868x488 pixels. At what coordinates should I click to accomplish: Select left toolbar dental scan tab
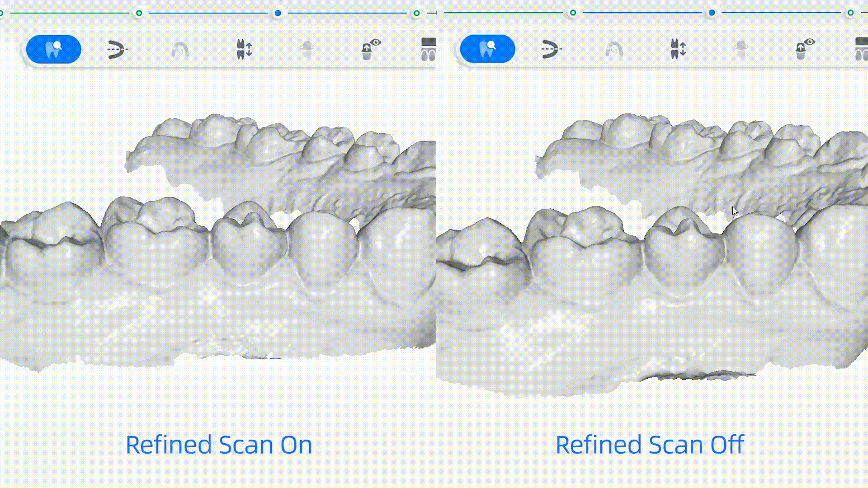(54, 49)
